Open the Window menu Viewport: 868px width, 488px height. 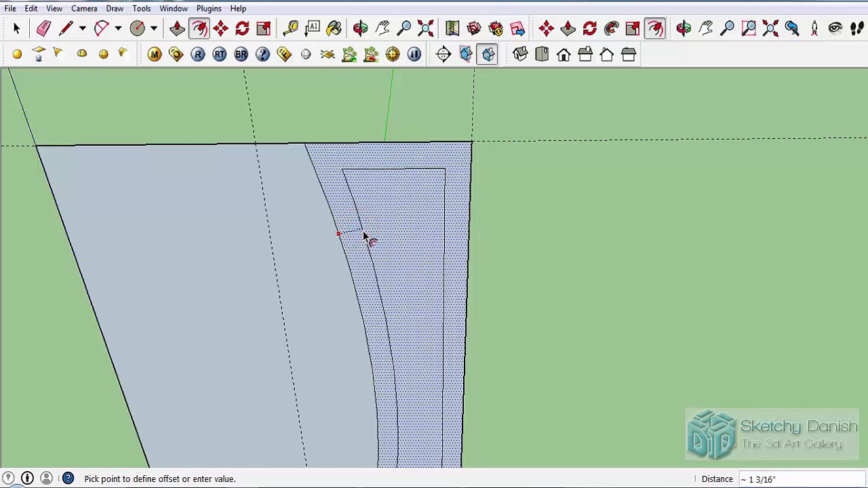pos(174,8)
